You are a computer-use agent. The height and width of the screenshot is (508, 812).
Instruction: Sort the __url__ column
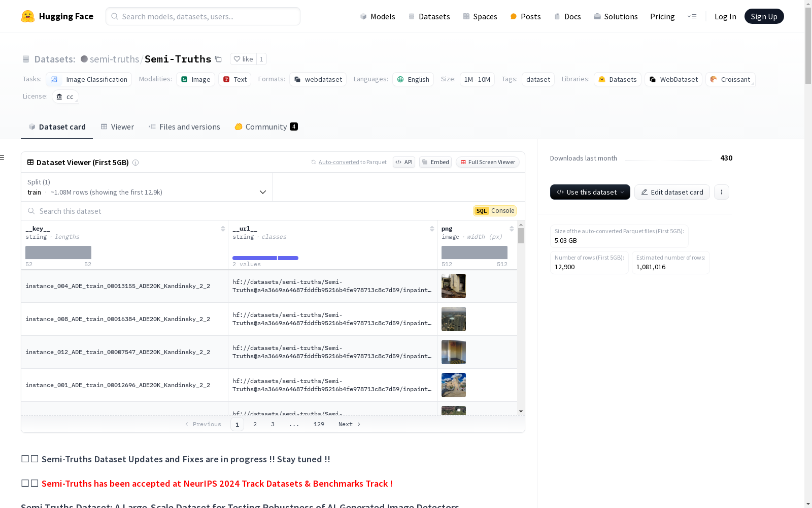432,229
